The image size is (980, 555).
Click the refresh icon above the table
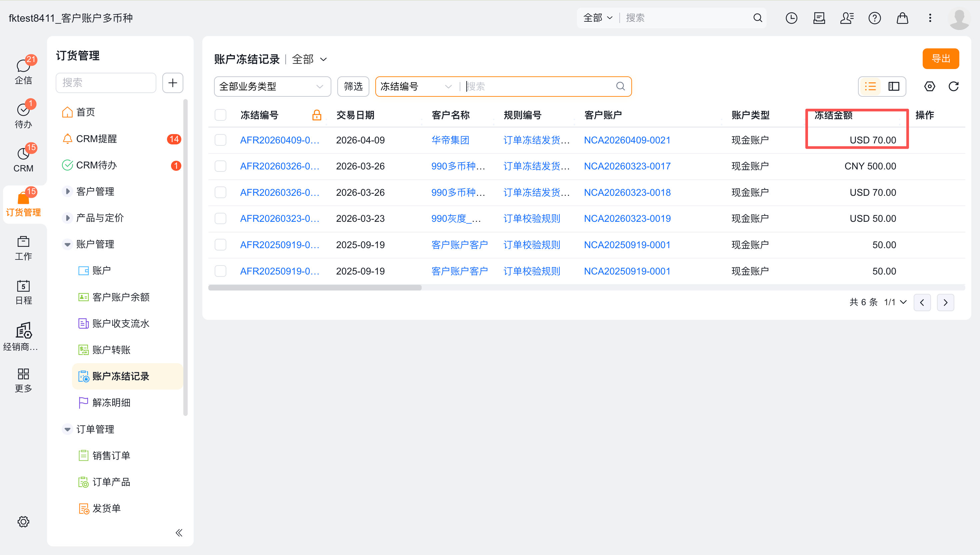(x=953, y=86)
